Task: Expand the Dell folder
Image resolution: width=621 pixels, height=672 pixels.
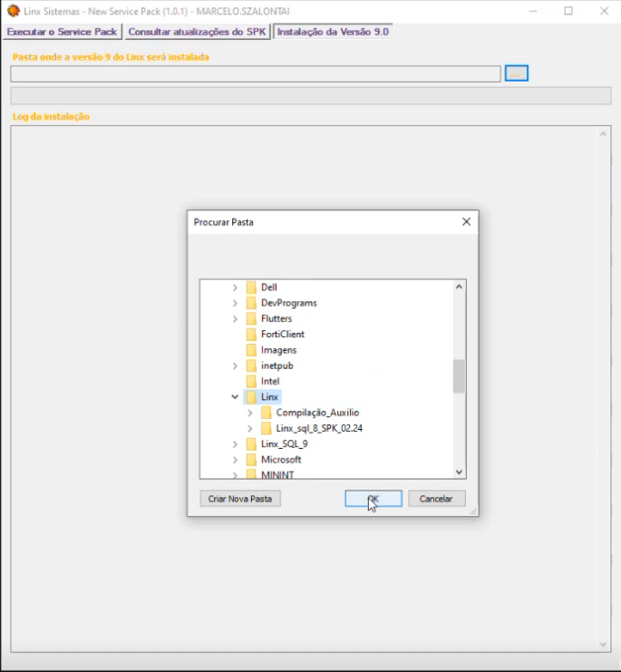Action: (x=235, y=287)
